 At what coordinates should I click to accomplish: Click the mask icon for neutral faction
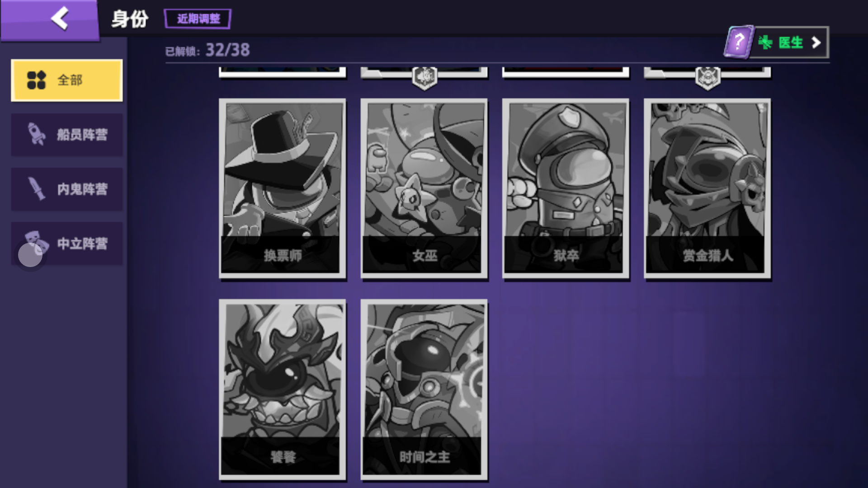coord(37,242)
